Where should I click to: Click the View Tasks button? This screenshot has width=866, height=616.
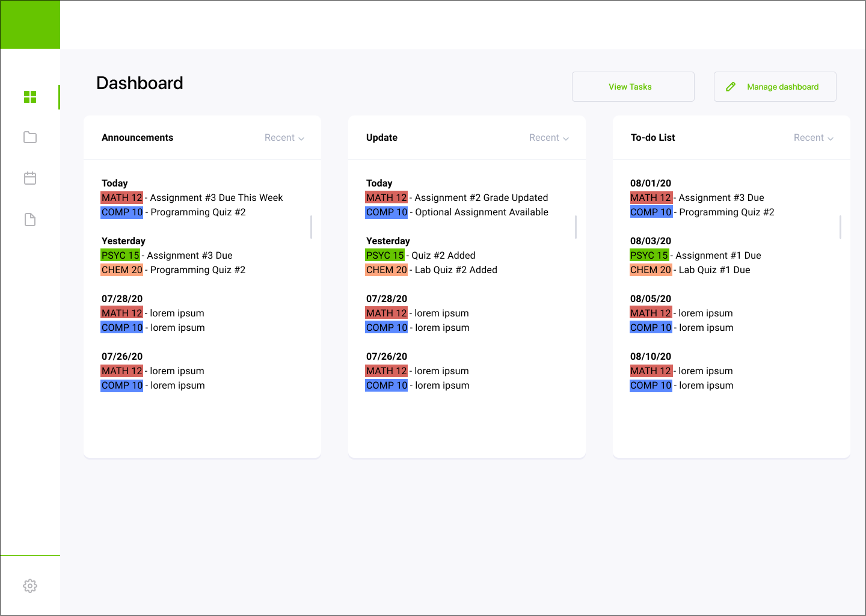633,87
